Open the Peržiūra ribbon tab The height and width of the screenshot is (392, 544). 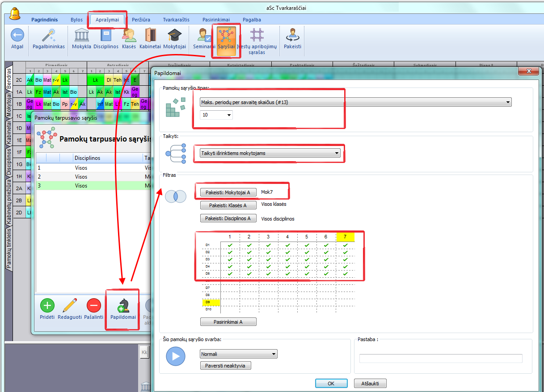point(141,20)
